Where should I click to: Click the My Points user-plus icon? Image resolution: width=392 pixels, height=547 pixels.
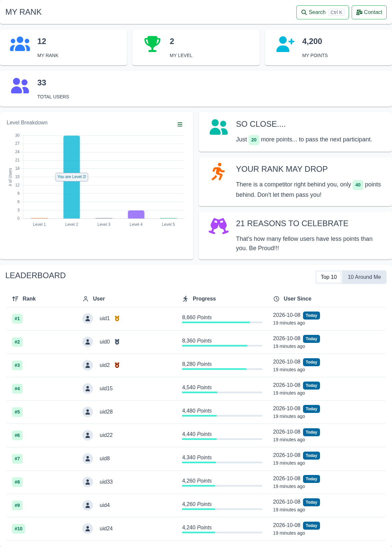[x=285, y=44]
